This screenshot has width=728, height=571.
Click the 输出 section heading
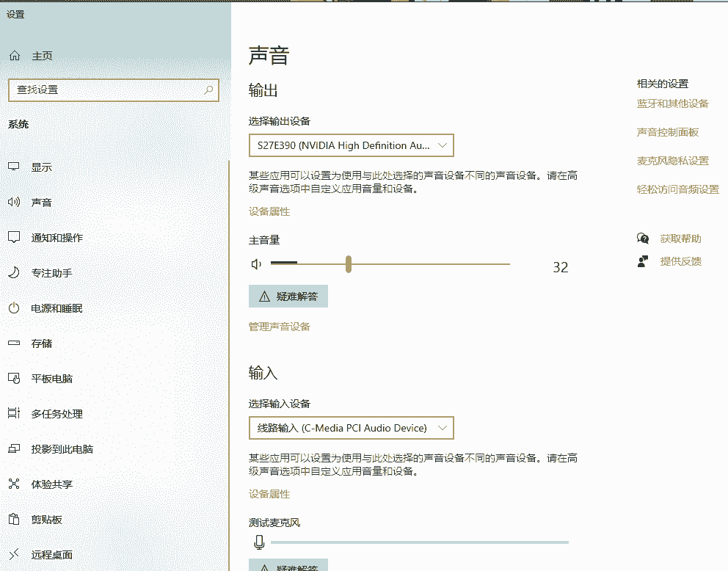(x=263, y=90)
